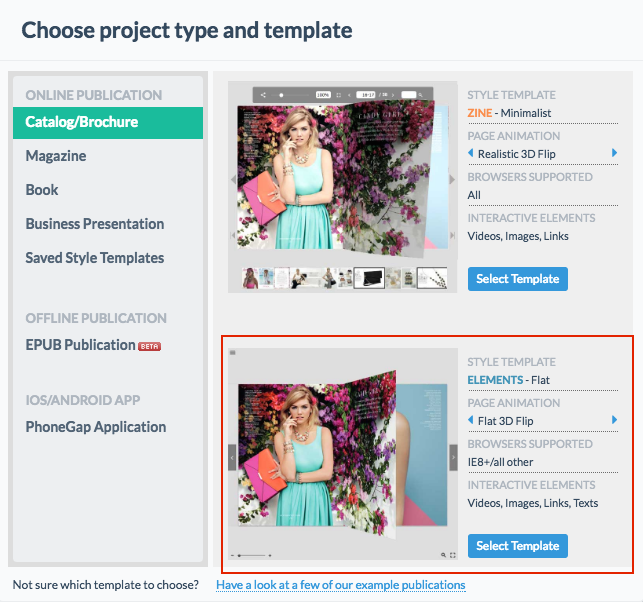Click zoom-in plus in ELEMENTS preview
Viewport: 643px width, 602px height.
(270, 555)
